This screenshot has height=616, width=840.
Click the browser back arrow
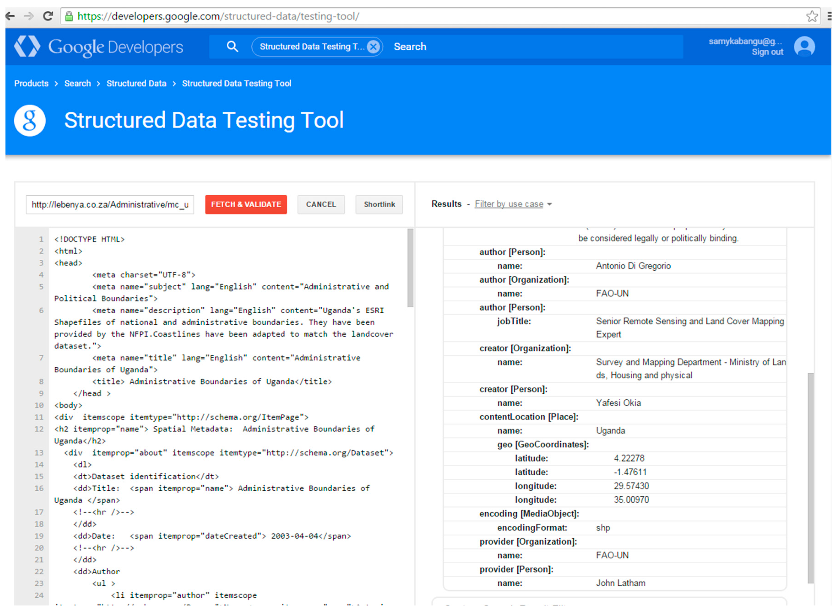pyautogui.click(x=10, y=16)
